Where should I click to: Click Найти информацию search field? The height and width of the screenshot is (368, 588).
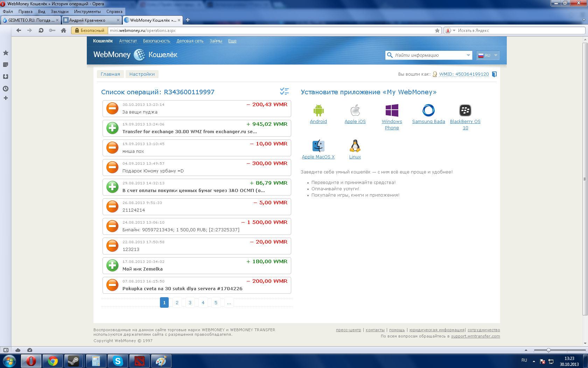point(429,55)
